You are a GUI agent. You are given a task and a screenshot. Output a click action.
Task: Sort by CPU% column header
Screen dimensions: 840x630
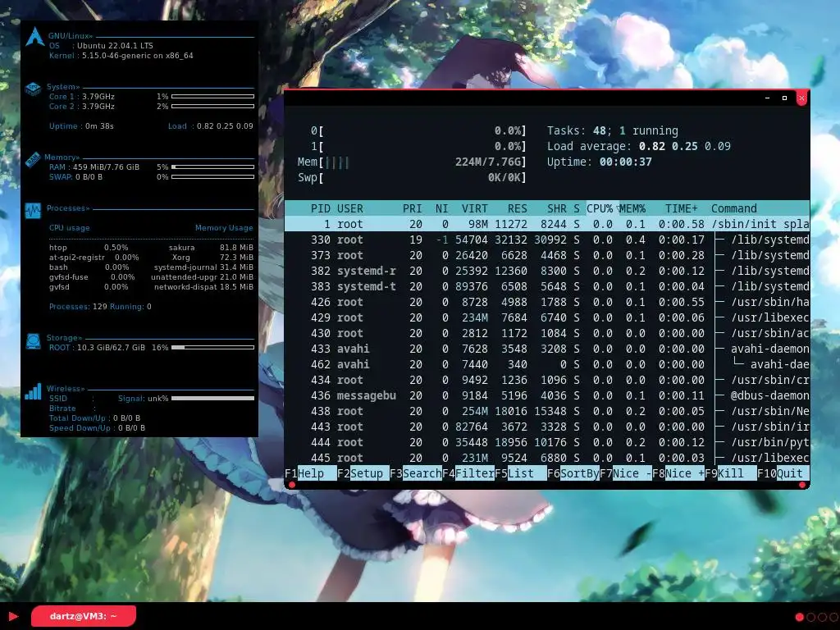click(600, 208)
